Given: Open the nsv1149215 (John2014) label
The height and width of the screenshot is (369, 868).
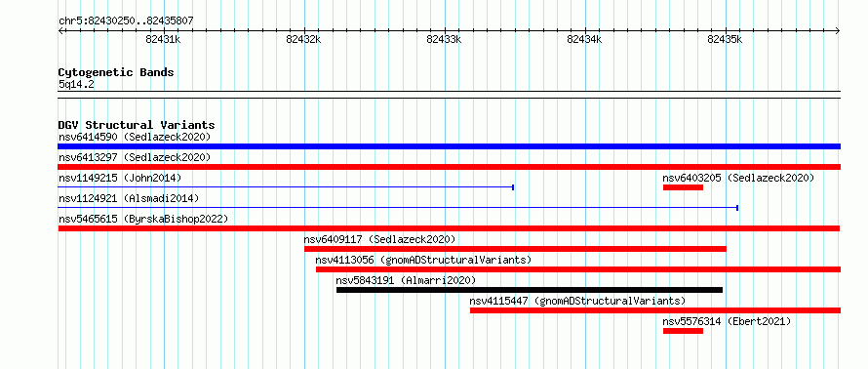Looking at the screenshot, I should coord(120,178).
